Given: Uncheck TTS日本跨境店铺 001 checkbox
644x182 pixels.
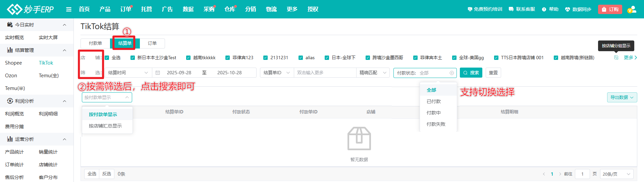Looking at the screenshot, I should click(496, 58).
